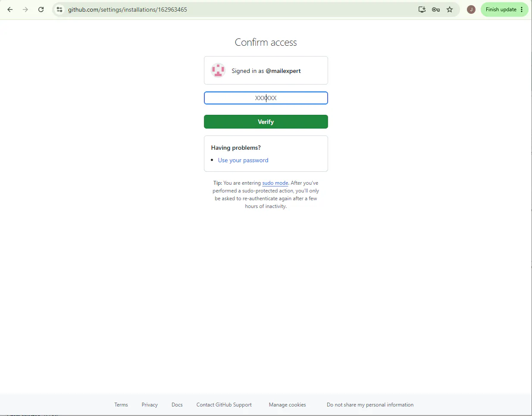View site information icon in address bar
The image size is (532, 416).
(59, 9)
